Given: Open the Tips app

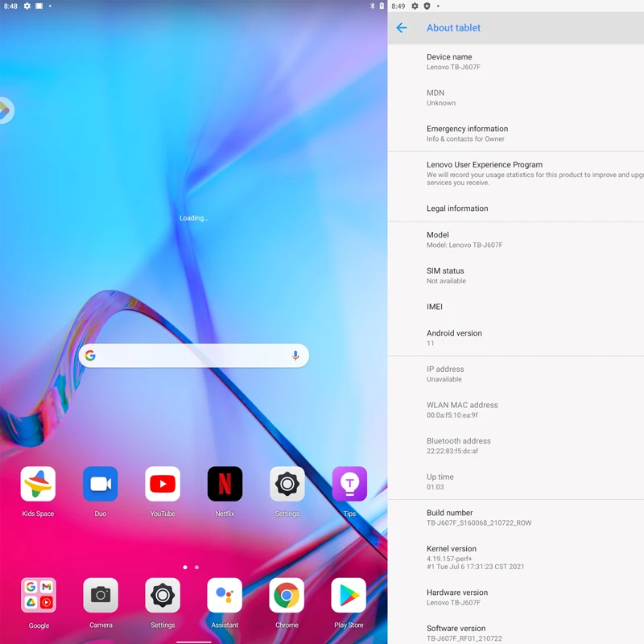Looking at the screenshot, I should pyautogui.click(x=349, y=485).
